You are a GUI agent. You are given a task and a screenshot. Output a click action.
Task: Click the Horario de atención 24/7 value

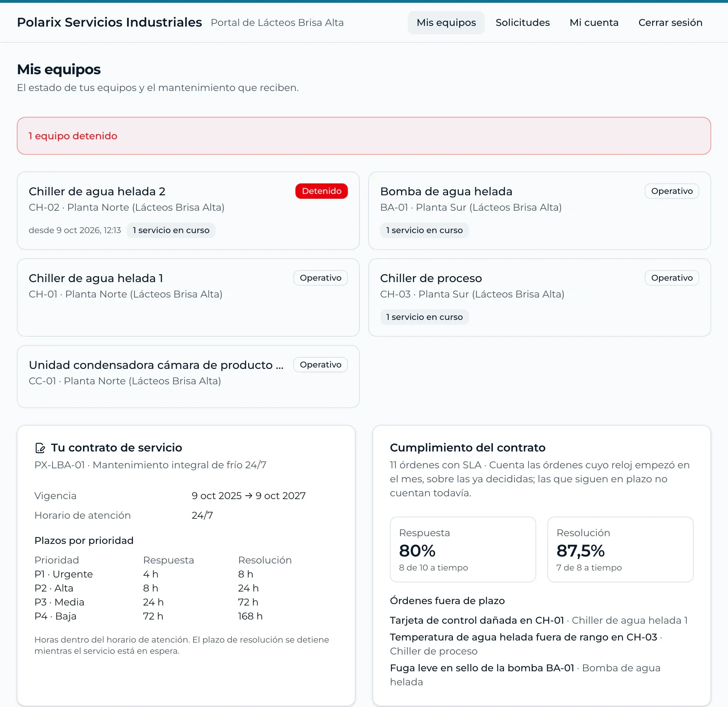click(202, 515)
